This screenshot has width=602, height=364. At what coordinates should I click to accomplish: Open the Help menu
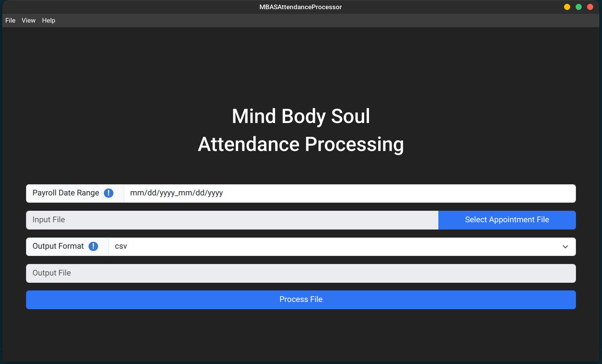tap(49, 20)
